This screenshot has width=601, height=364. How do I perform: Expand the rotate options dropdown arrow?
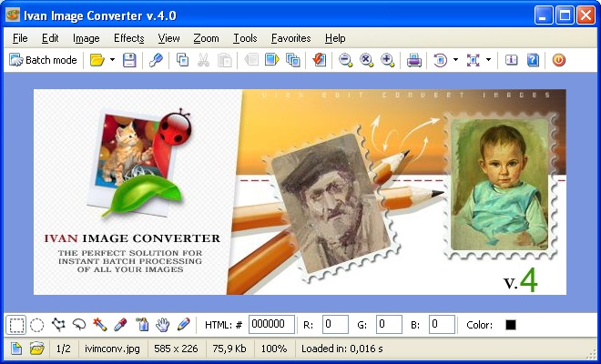point(455,60)
